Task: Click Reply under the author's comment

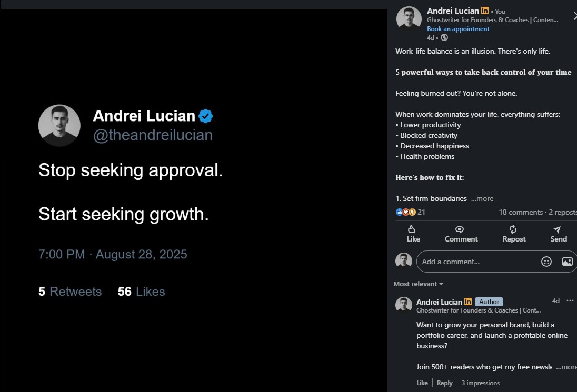Action: click(x=444, y=383)
